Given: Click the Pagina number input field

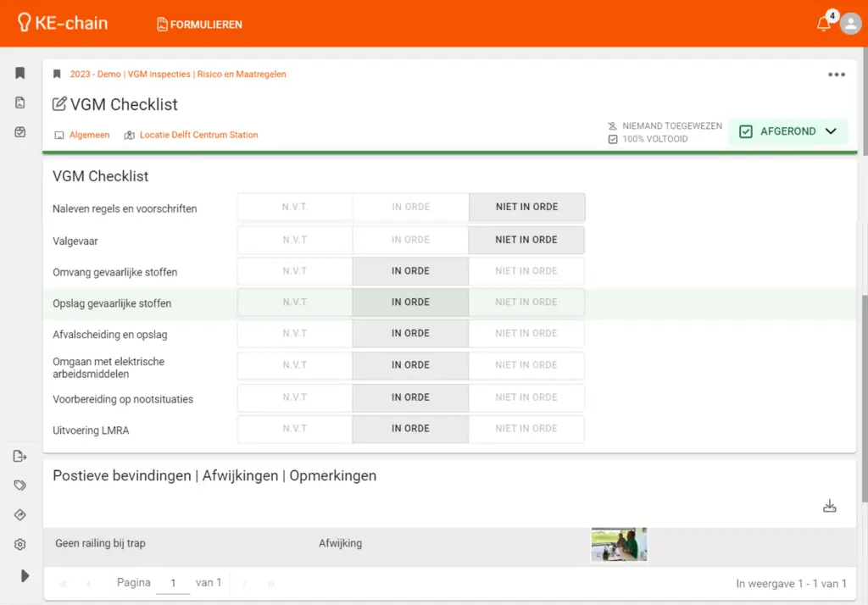Looking at the screenshot, I should point(173,583).
